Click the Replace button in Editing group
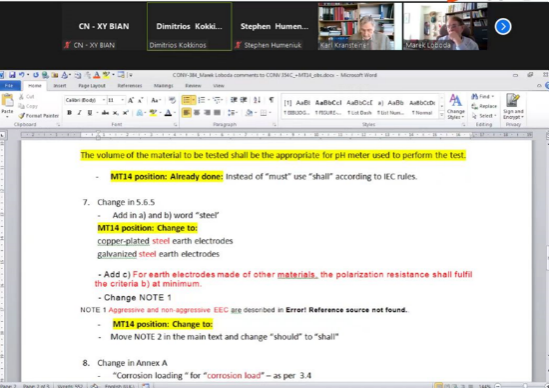The height and width of the screenshot is (388, 549). [484, 106]
